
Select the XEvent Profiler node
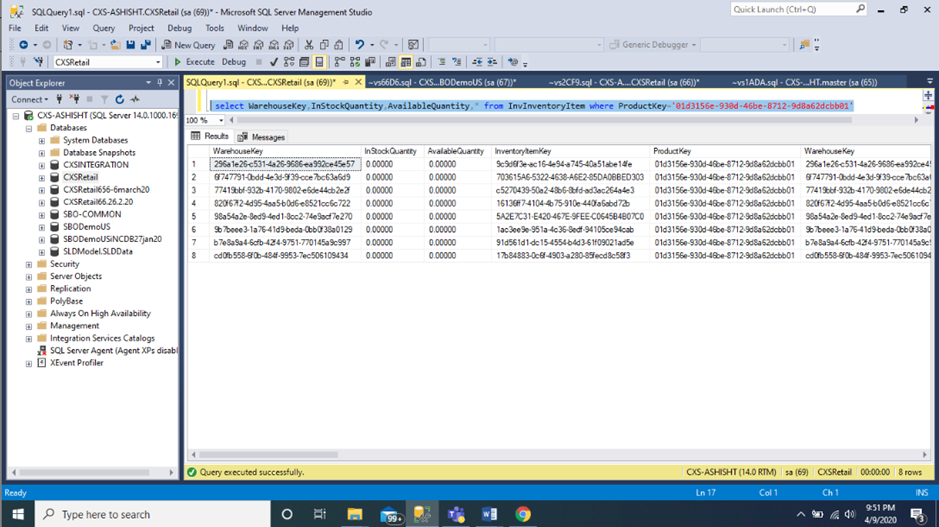point(77,363)
